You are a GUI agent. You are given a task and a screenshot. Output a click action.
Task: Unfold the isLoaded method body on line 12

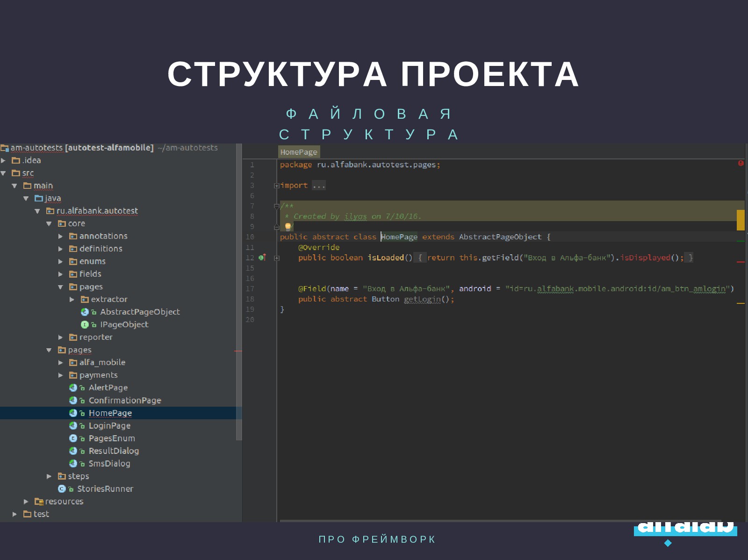point(277,258)
